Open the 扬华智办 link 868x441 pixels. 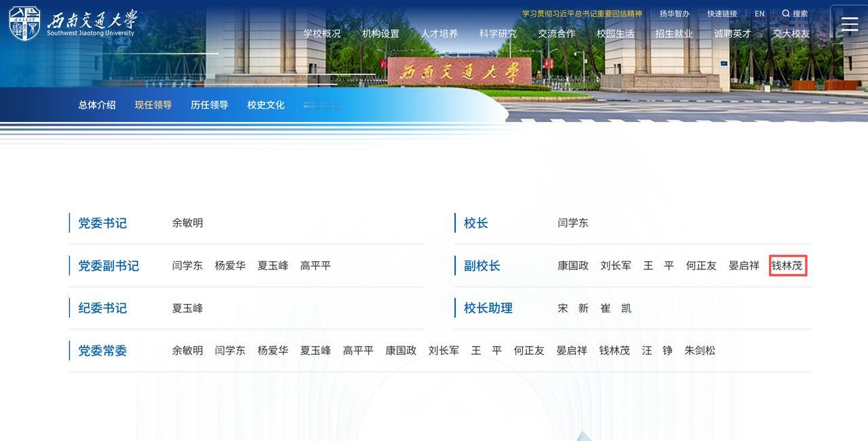(x=675, y=14)
